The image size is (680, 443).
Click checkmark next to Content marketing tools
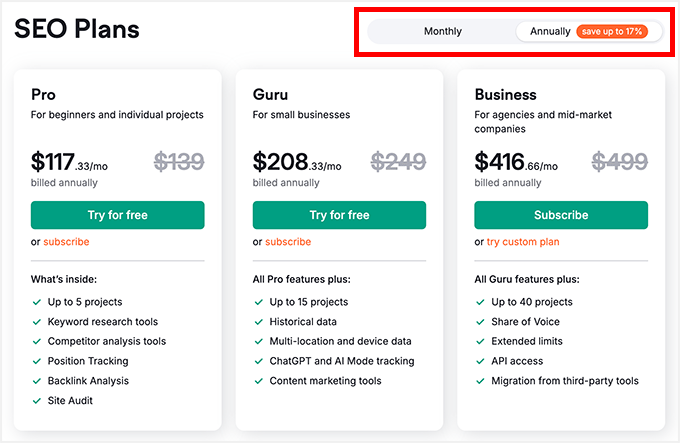click(x=258, y=381)
